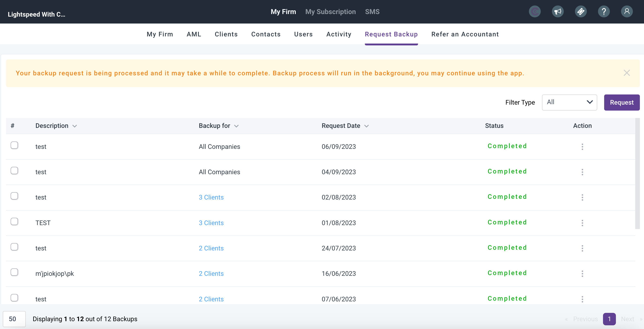Open the user profile icon
This screenshot has width=644, height=329.
click(x=626, y=12)
